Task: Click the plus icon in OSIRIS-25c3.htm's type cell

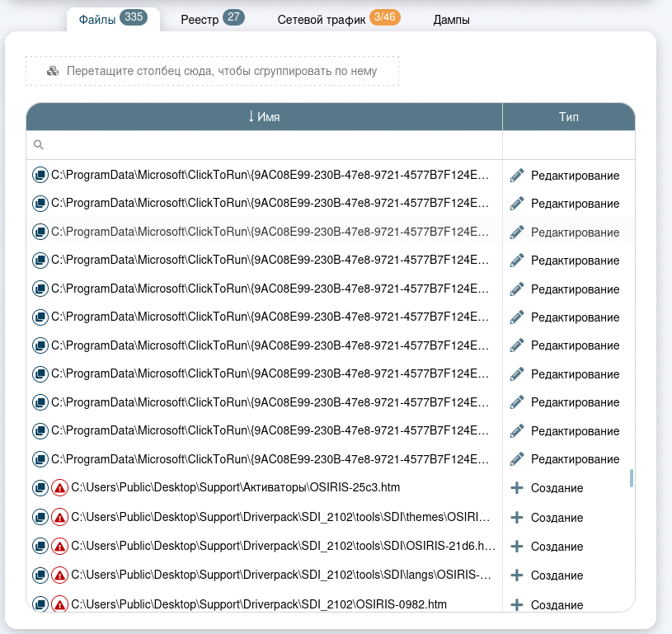Action: (x=517, y=488)
